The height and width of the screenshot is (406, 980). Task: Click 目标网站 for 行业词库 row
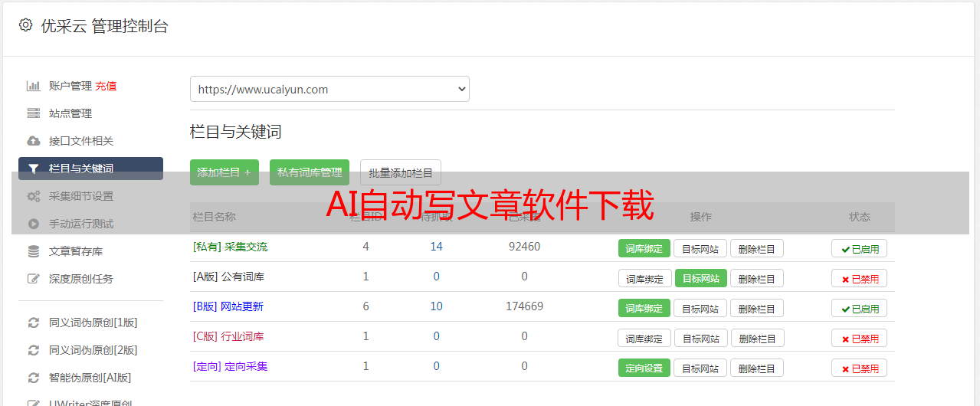[700, 338]
